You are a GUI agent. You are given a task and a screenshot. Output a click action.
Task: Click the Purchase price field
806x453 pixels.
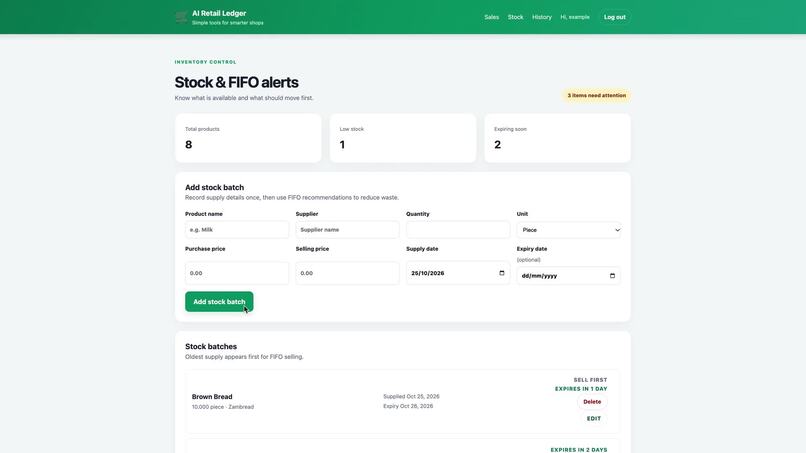click(x=236, y=273)
